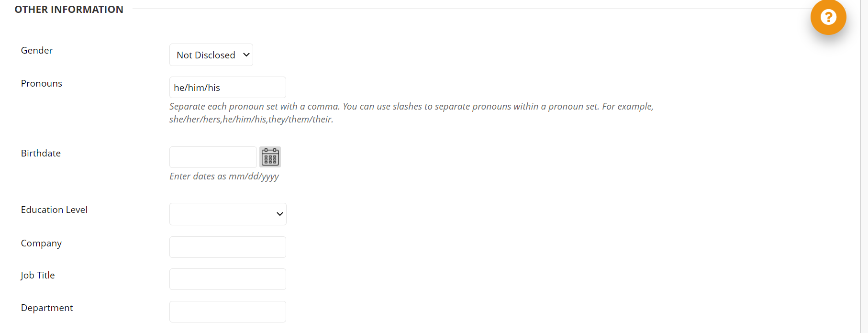868x333 pixels.
Task: Expand the Gender dropdown showing Not Disclosed
Action: [211, 55]
